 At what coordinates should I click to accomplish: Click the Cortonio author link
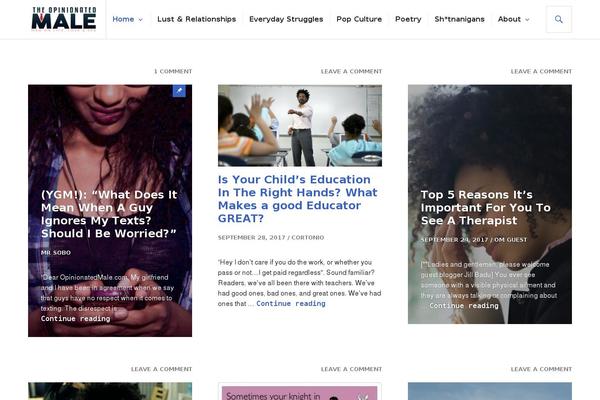point(308,237)
